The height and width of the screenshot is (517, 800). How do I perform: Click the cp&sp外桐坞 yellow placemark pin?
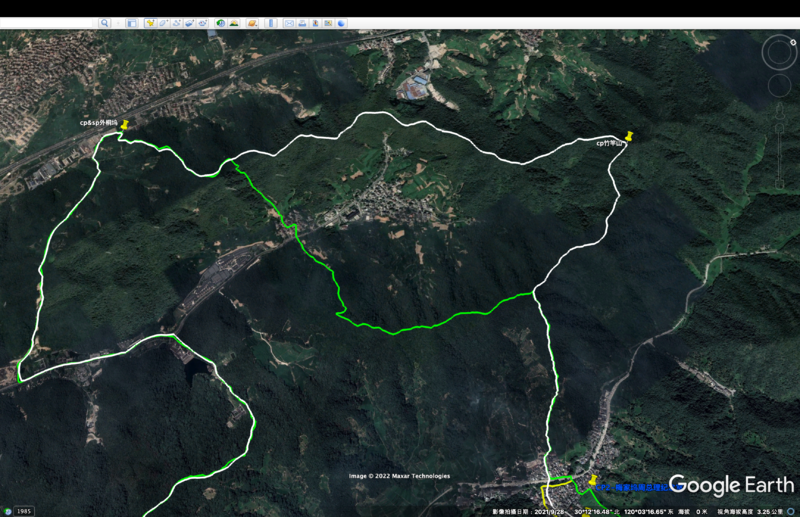point(125,125)
